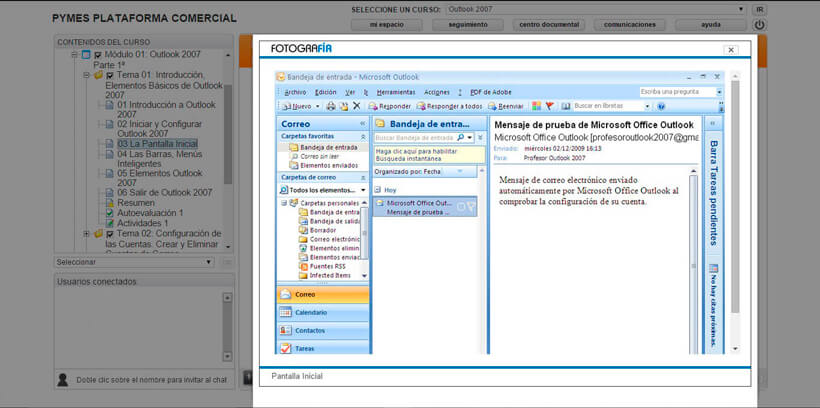The width and height of the screenshot is (820, 408).
Task: Click the Correo envelope icon in navigation pane
Action: pos(286,294)
